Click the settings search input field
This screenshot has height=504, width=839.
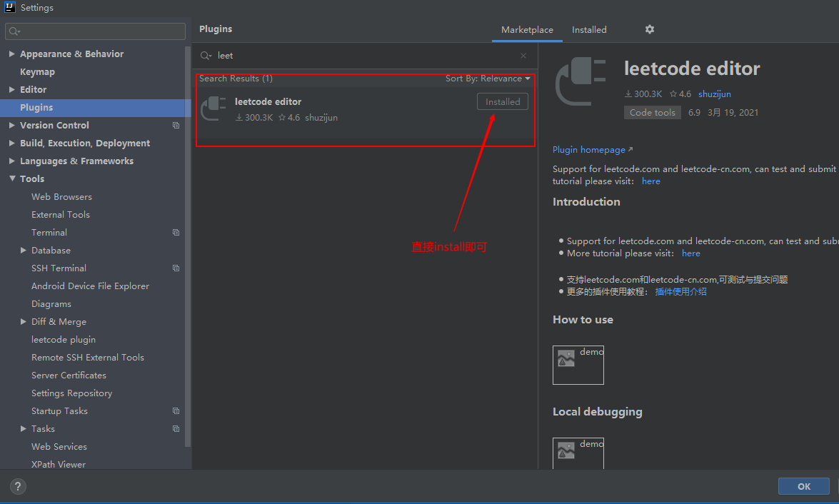(x=95, y=31)
